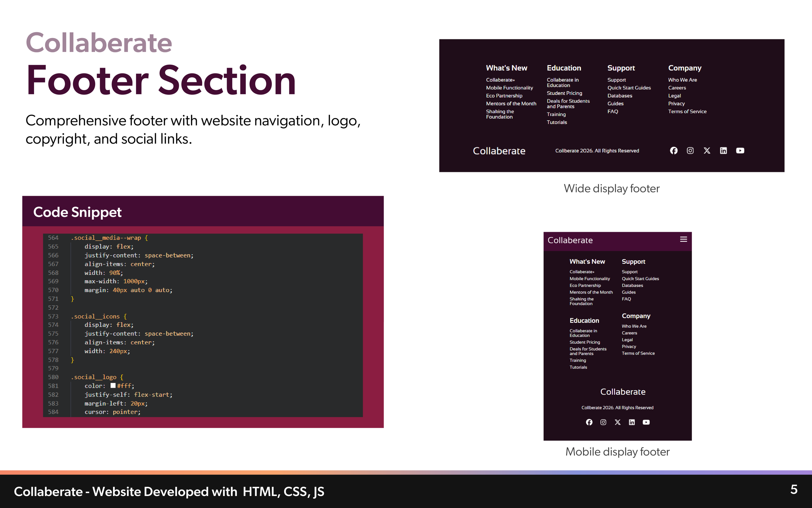The image size is (812, 508).
Task: Open Guides link in wide footer
Action: (x=615, y=103)
